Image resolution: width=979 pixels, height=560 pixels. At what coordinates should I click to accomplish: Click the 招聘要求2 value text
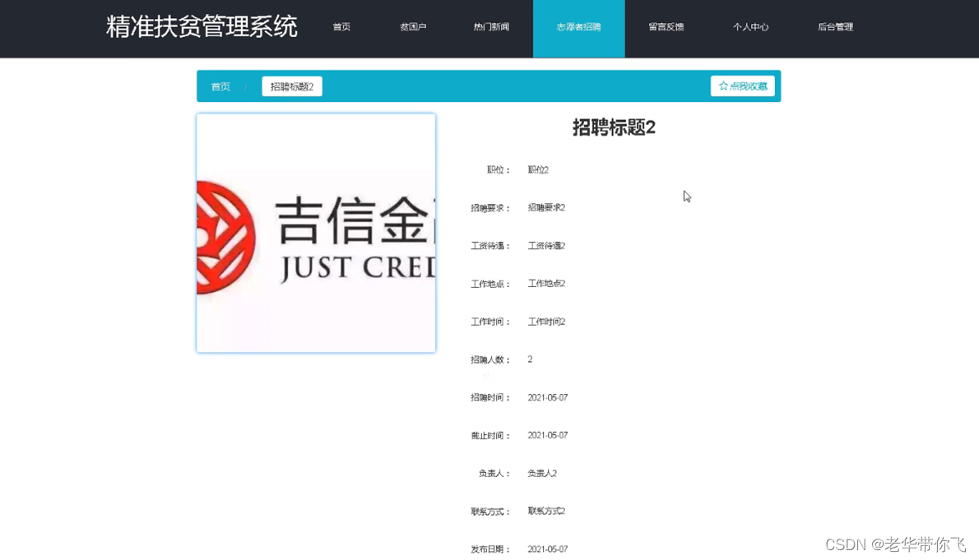point(546,208)
